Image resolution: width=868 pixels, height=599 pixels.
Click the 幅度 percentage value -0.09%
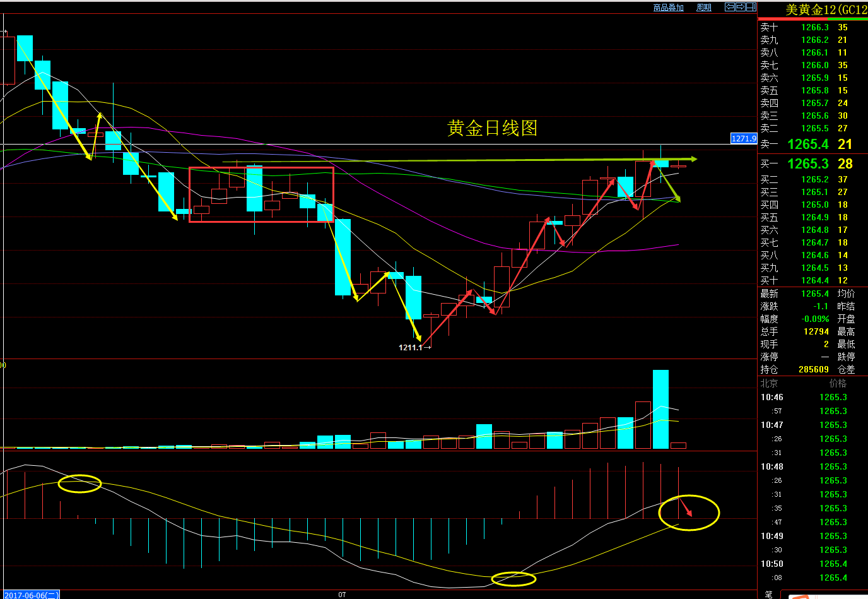coord(815,319)
